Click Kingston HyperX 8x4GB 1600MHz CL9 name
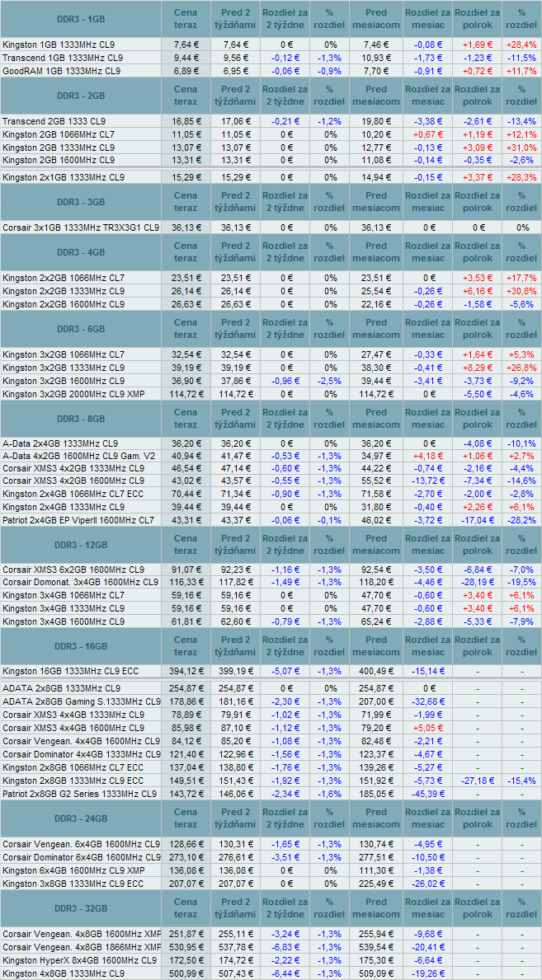542x980 pixels. point(79,959)
